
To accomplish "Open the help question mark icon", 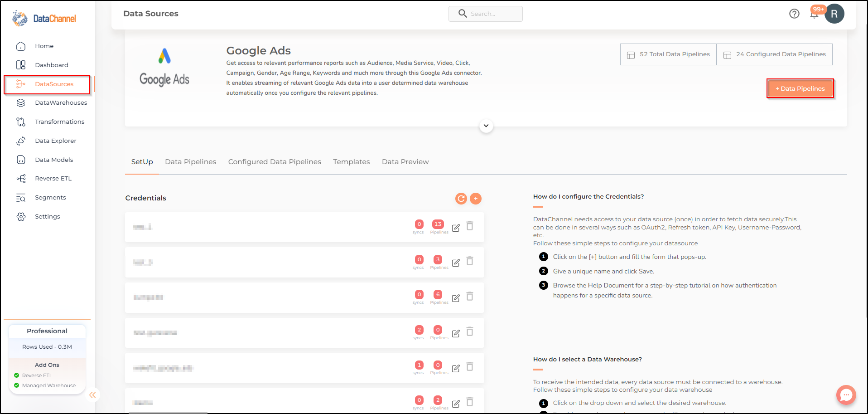I will 794,14.
